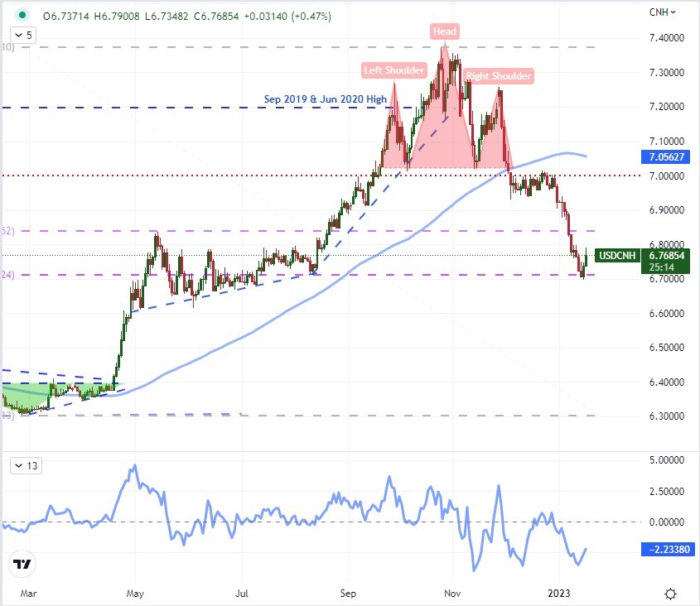This screenshot has width=700, height=606.
Task: Open the TradingView logo link
Action: 22,564
